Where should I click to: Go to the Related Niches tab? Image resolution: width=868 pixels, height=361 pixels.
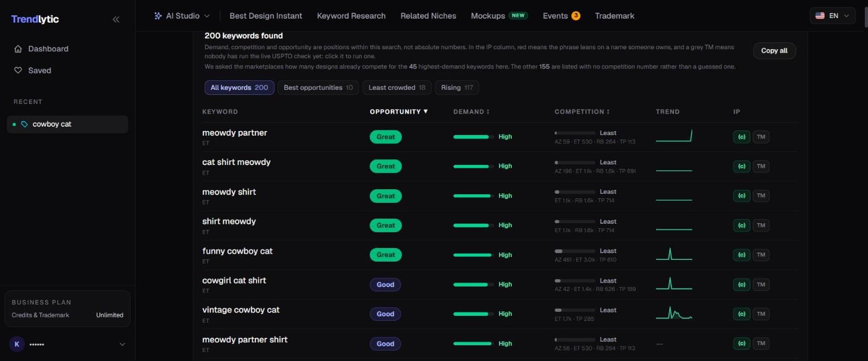428,16
